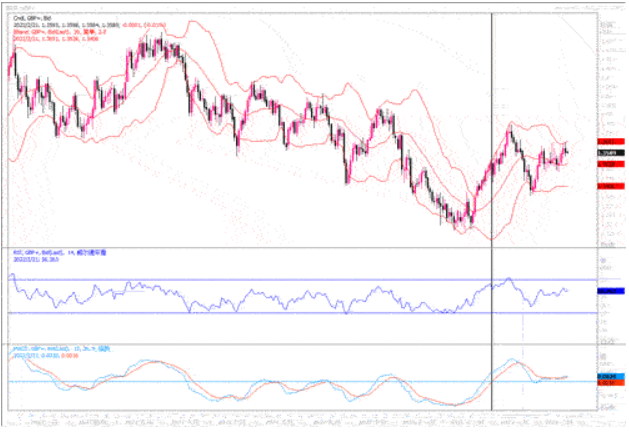Click the upper RSI overbought horizontal line
629x440 pixels.
[300, 279]
